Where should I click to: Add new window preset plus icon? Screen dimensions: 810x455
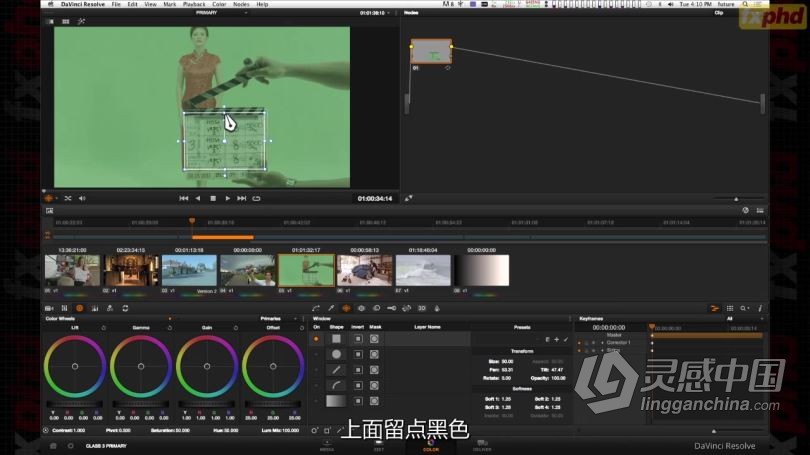[x=556, y=339]
